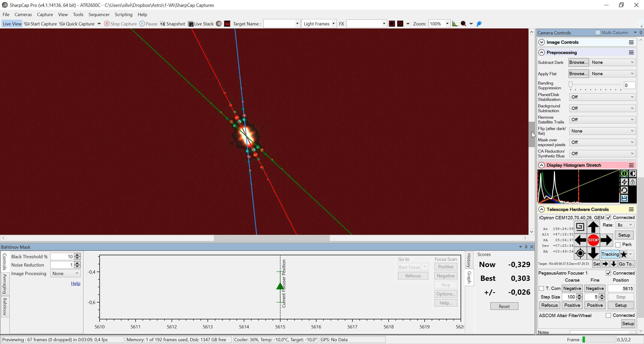Switch to the Averaging side tab

click(5, 284)
